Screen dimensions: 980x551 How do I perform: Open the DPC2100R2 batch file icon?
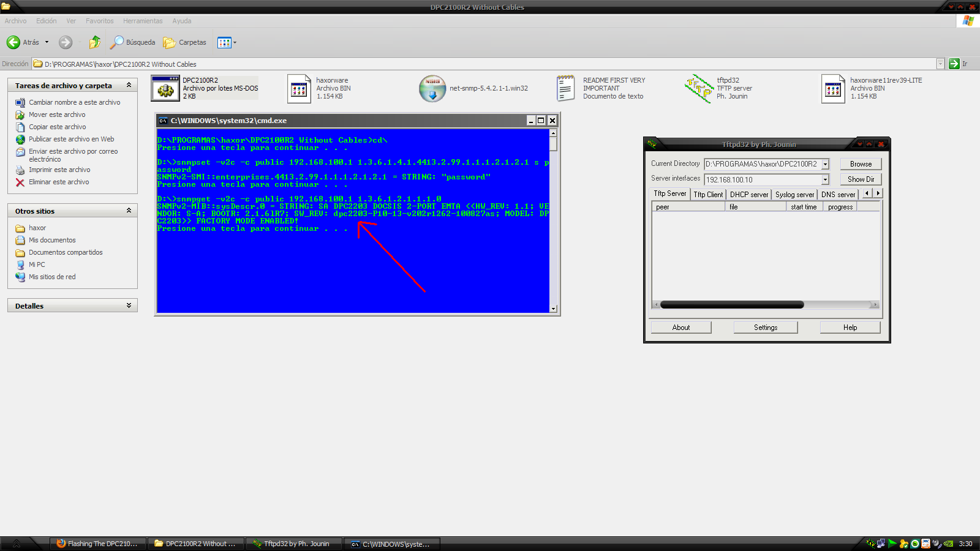(x=165, y=89)
